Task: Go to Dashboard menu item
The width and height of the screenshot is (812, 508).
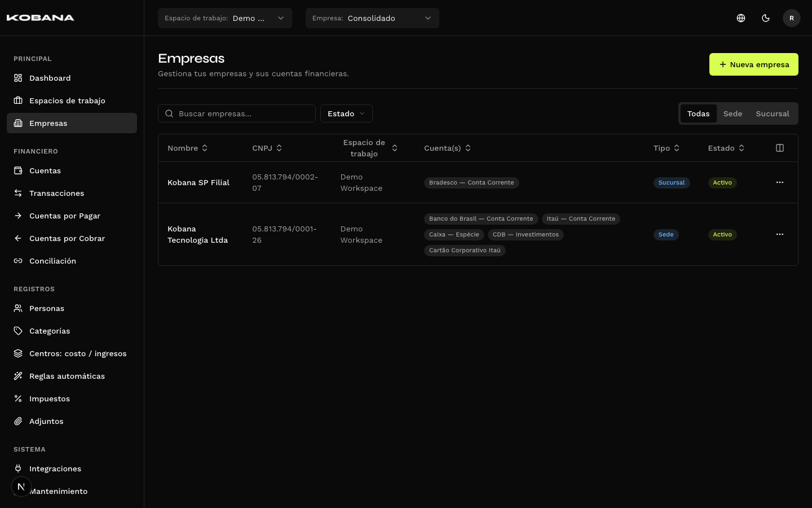Action: click(72, 78)
